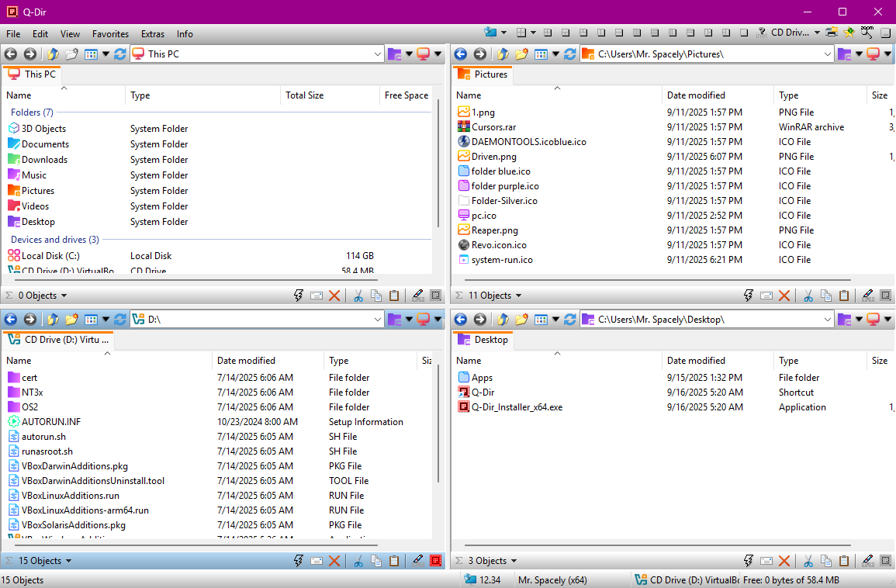896x588 pixels.
Task: Click edit pencil icon in This PC pane toolbar
Action: point(417,296)
